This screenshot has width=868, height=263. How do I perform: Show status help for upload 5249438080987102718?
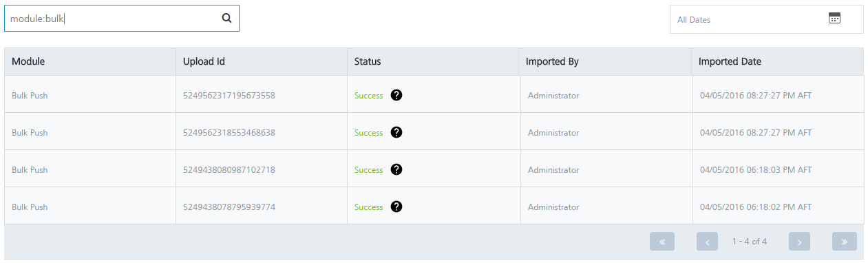click(x=396, y=169)
